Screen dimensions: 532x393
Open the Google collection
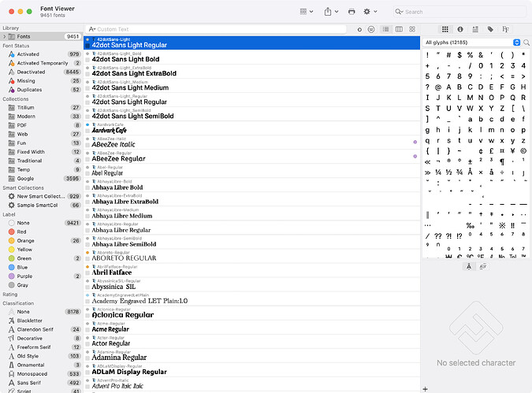coord(41,179)
